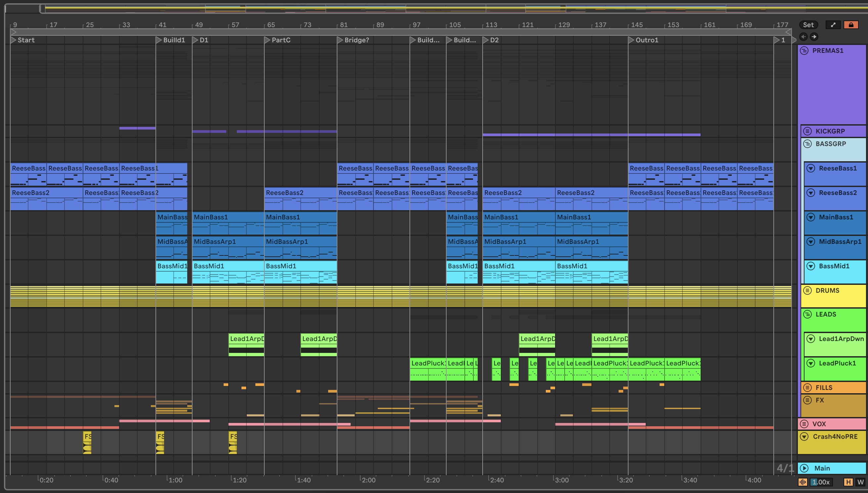Click the group icon on KICKGRP track
Viewport: 868px width, 493px height.
point(807,131)
